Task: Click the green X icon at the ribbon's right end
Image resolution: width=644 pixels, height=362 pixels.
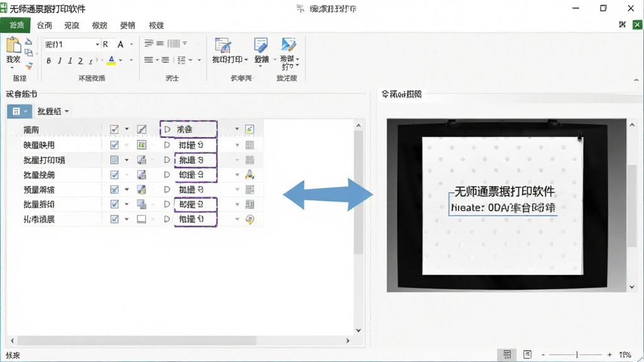Action: pyautogui.click(x=637, y=25)
